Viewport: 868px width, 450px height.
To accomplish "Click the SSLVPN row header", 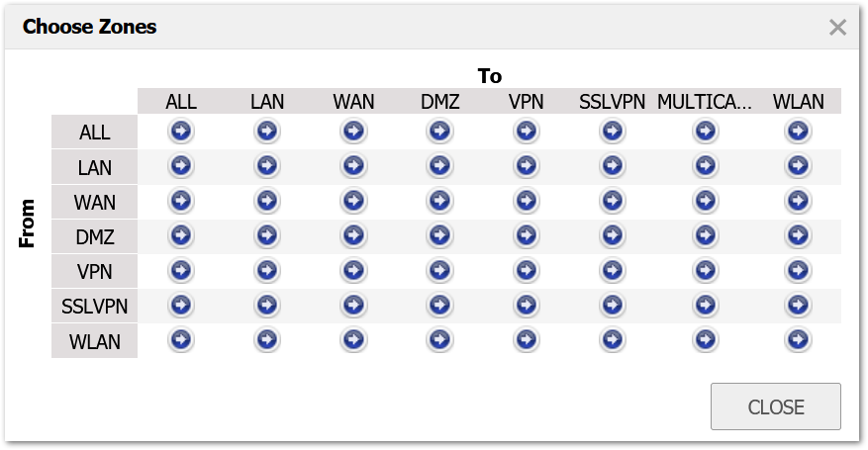I will [95, 306].
